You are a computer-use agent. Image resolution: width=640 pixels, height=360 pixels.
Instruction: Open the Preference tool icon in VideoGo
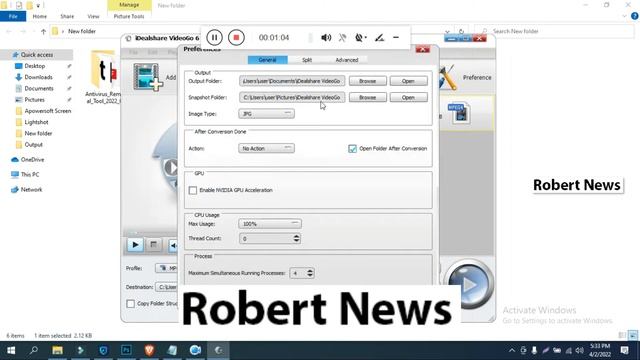(x=448, y=78)
